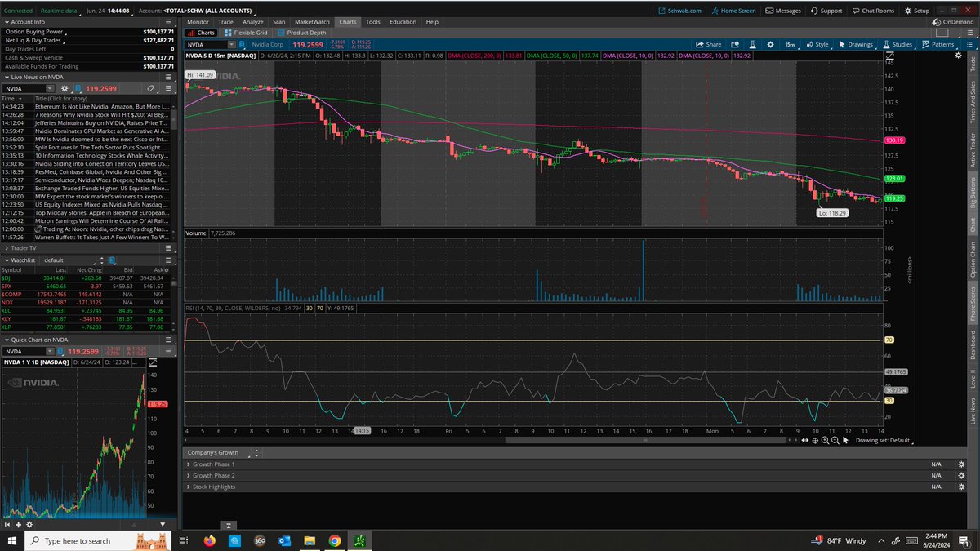Collapse the Live News on NVDA section
This screenshot has height=551, width=980.
7,76
